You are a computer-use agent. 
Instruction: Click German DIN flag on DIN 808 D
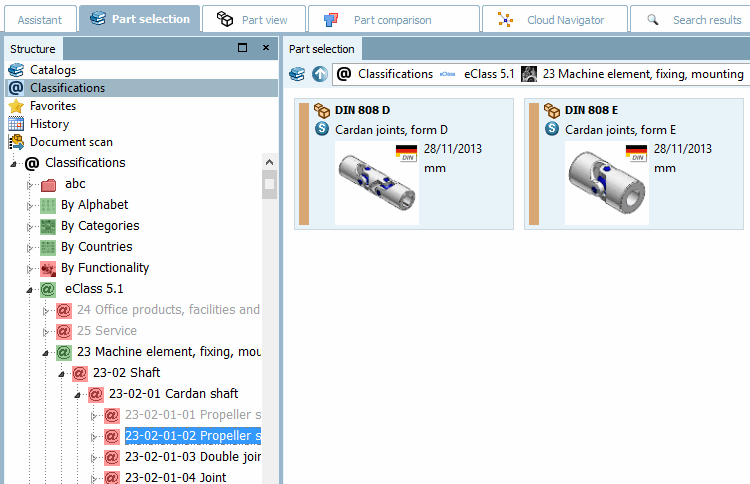click(407, 153)
